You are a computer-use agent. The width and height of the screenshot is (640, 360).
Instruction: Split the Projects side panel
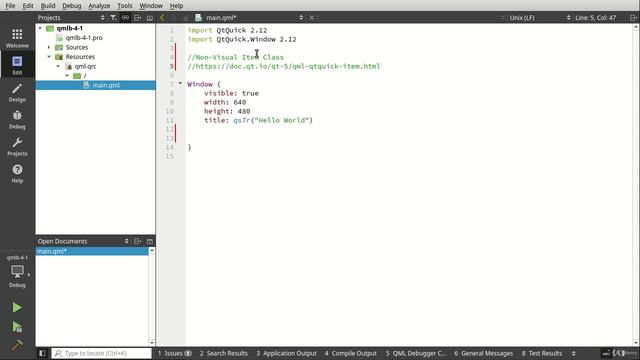pos(138,18)
